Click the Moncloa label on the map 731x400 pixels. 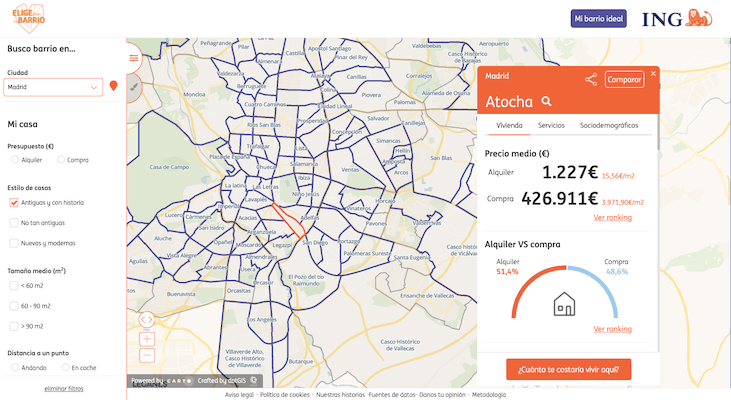[194, 94]
